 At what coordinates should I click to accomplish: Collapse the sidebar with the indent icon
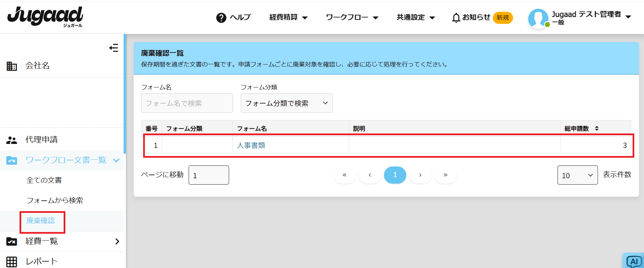tap(114, 48)
